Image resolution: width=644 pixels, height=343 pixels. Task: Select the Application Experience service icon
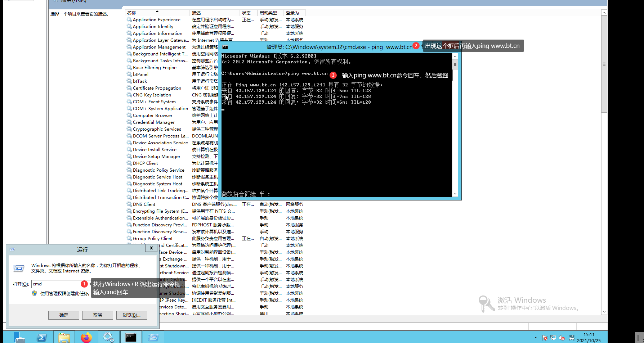[x=129, y=19]
